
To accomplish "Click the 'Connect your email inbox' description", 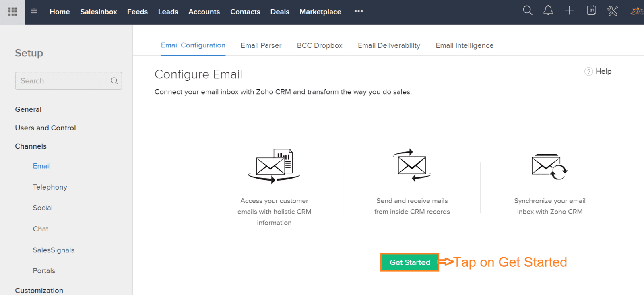I will tap(283, 92).
